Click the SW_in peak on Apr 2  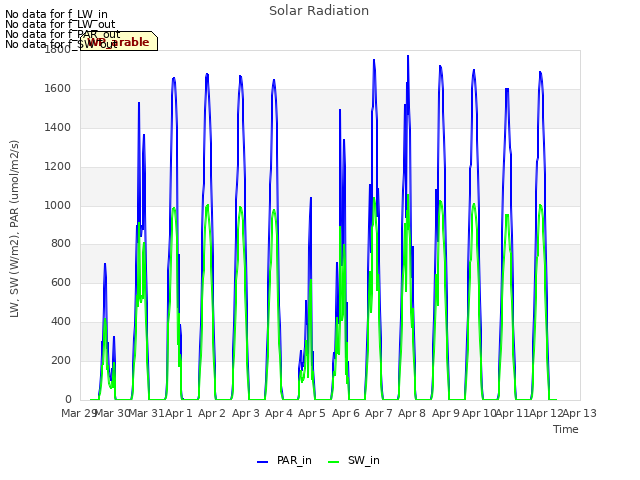[208, 205]
